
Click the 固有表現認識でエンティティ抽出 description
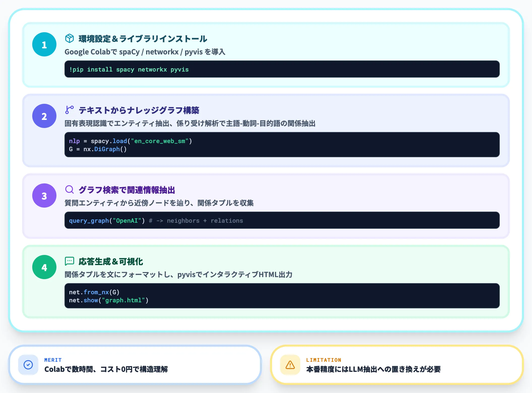point(190,123)
